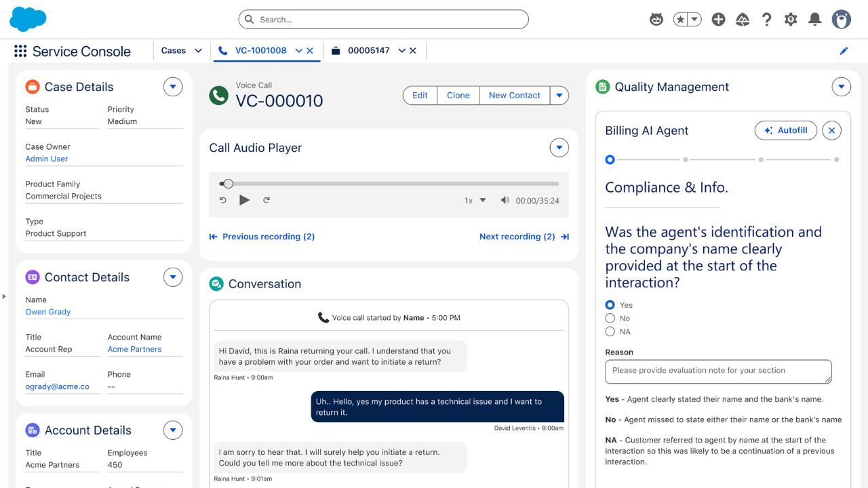The image size is (868, 488).
Task: Click the Astro guidance center icon
Action: click(656, 20)
